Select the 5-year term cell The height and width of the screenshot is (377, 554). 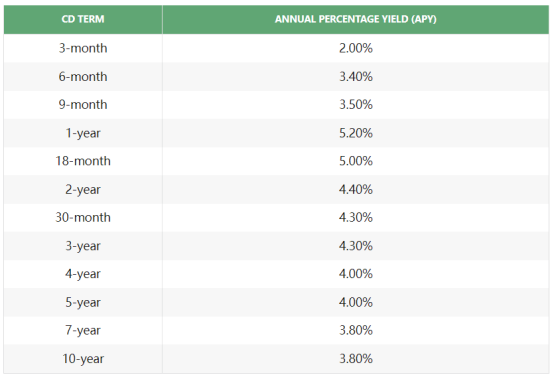(83, 302)
